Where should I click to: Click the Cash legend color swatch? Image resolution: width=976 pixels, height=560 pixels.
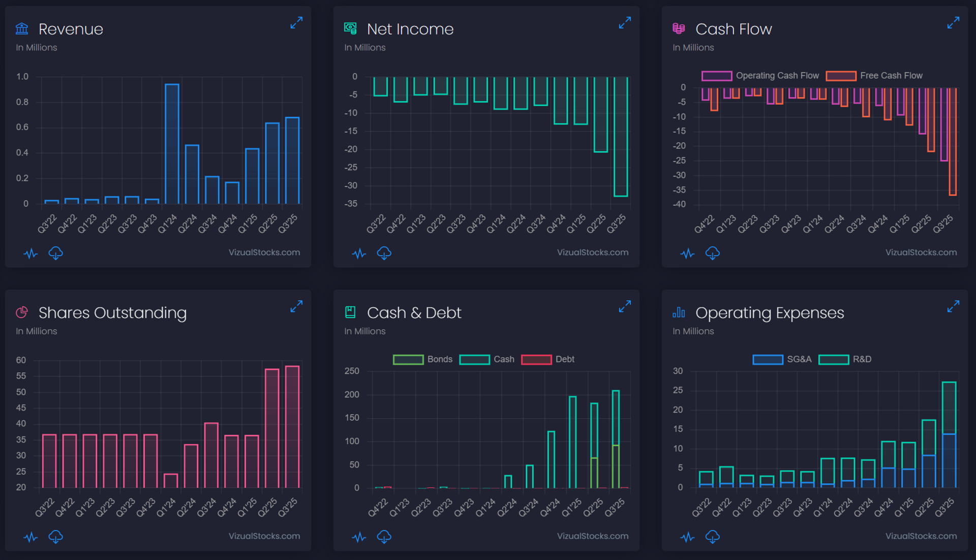click(474, 359)
